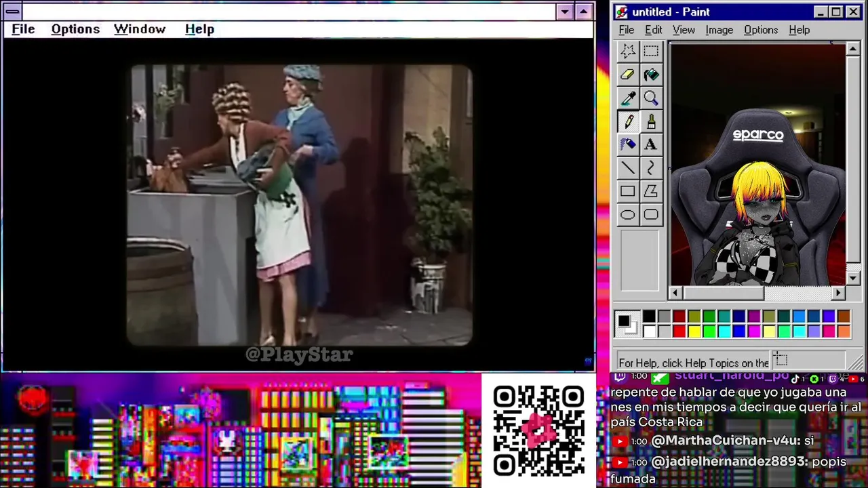Select the rectangular Select tool in Paint
Screen dimensions: 868x488
[x=651, y=52]
